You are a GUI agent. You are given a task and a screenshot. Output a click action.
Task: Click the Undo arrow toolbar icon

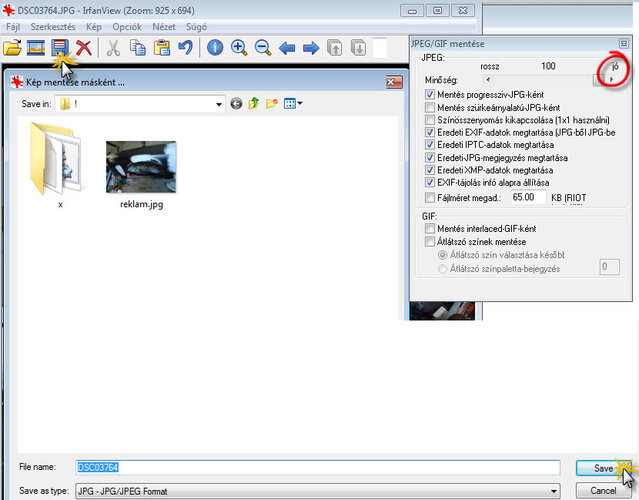tap(184, 47)
